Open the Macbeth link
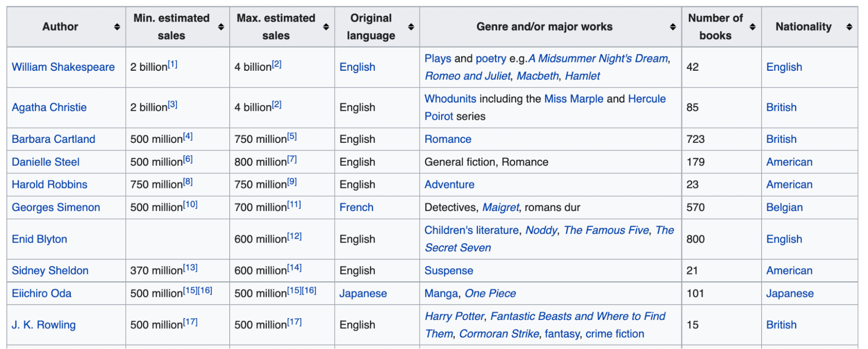 click(x=538, y=76)
